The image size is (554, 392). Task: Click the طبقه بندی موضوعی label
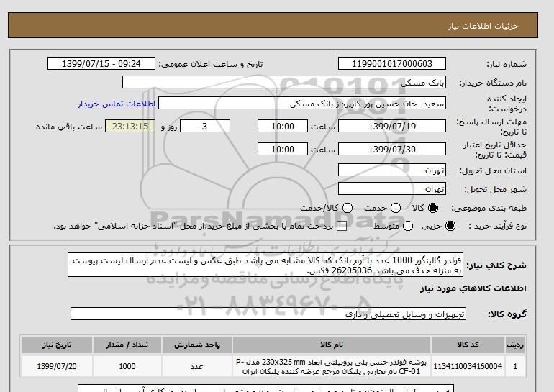[489, 209]
